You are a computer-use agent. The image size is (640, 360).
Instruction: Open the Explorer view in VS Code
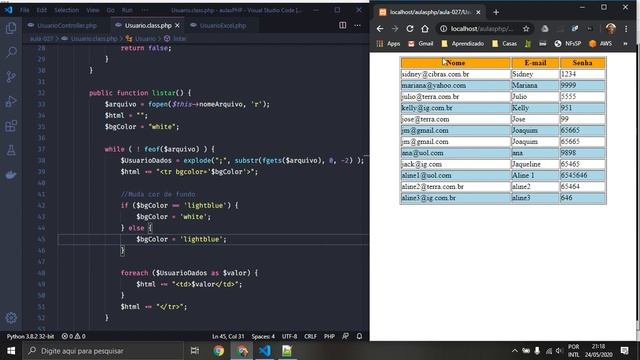tap(11, 28)
